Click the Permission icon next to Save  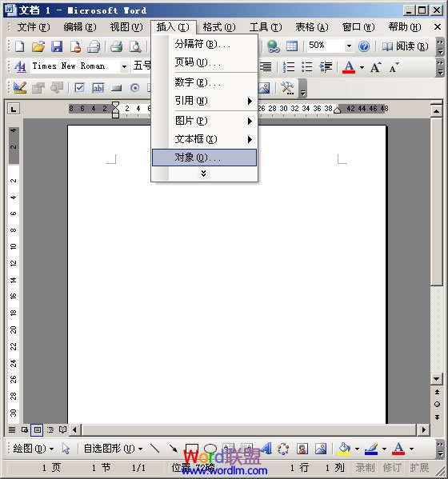(75, 46)
